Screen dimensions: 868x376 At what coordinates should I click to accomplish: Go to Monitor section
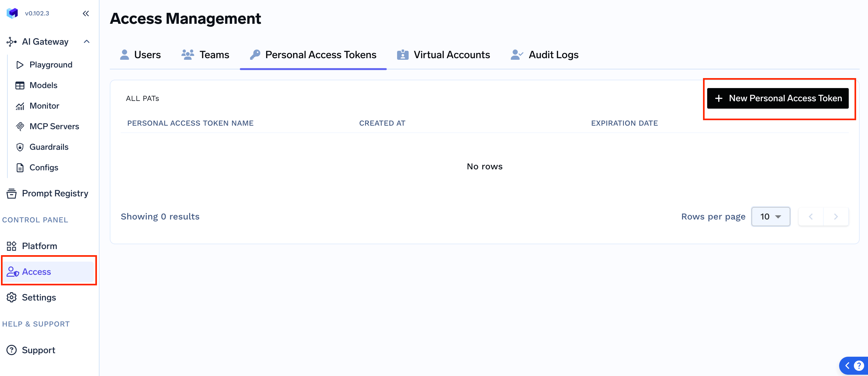44,106
